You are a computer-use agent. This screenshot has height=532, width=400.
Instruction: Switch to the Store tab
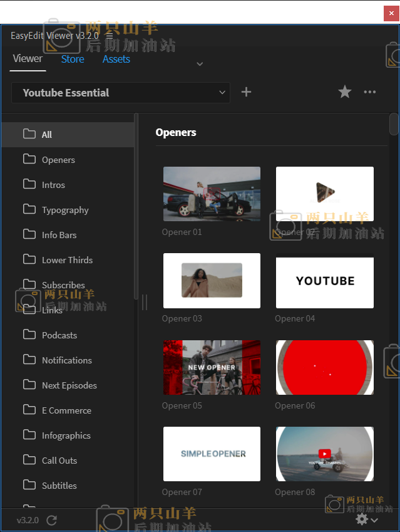point(73,59)
